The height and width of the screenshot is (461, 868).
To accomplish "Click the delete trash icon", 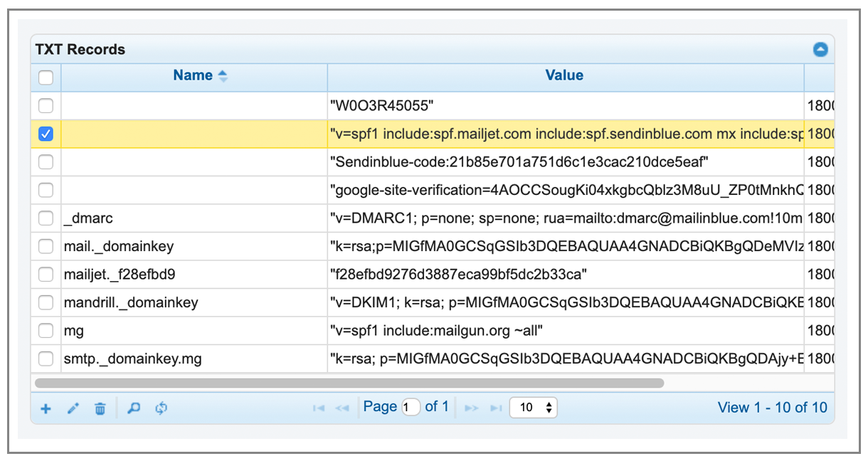I will click(x=100, y=409).
